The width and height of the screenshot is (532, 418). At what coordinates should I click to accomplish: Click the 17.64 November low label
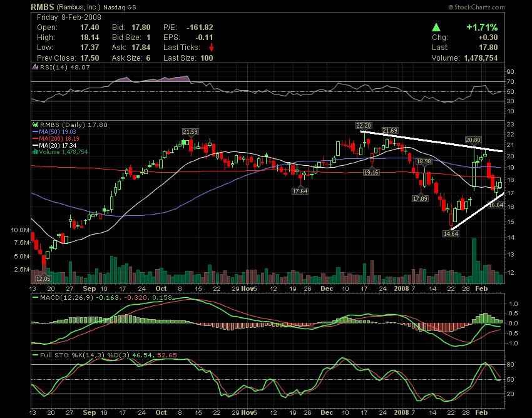300,191
